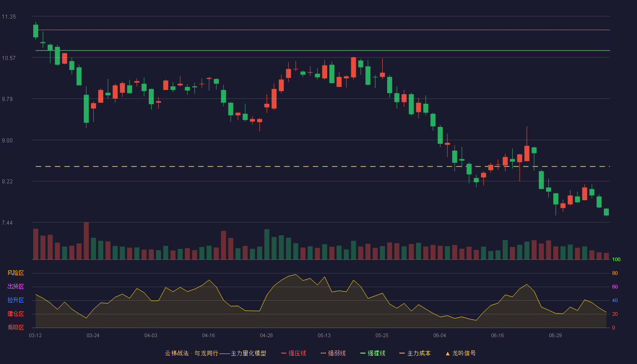637x364 pixels.
Task: Toggle the 主力成本 legend entry
Action: (415, 353)
